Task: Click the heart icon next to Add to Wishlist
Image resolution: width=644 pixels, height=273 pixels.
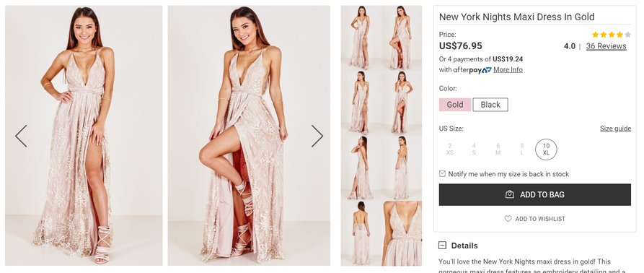Action: pos(508,219)
